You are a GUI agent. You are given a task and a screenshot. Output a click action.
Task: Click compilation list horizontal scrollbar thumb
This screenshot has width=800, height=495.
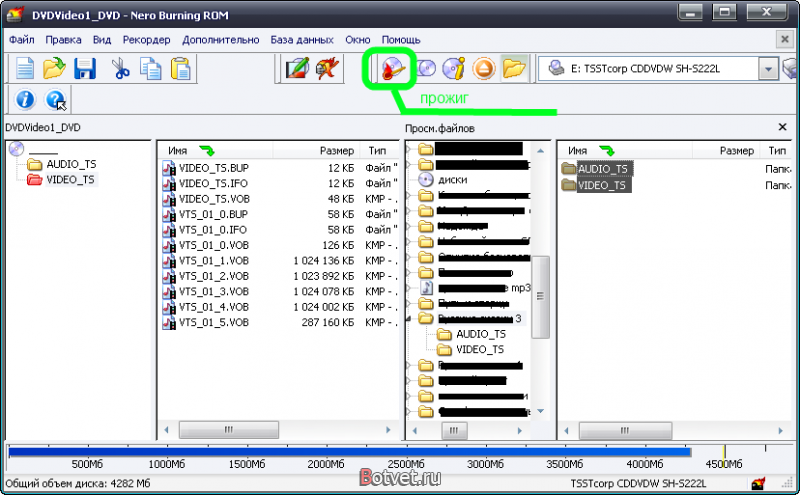pyautogui.click(x=229, y=430)
